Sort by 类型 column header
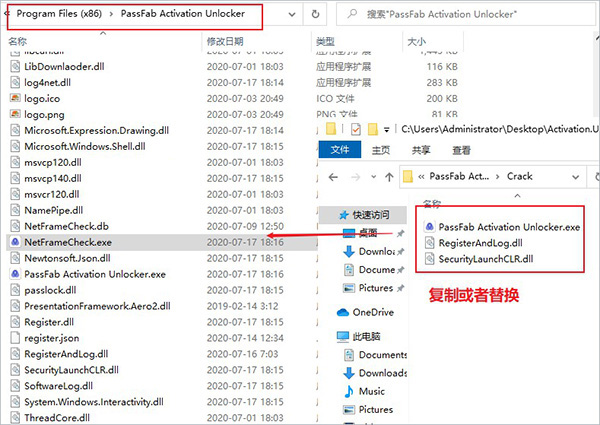This screenshot has height=425, width=600. pos(325,41)
